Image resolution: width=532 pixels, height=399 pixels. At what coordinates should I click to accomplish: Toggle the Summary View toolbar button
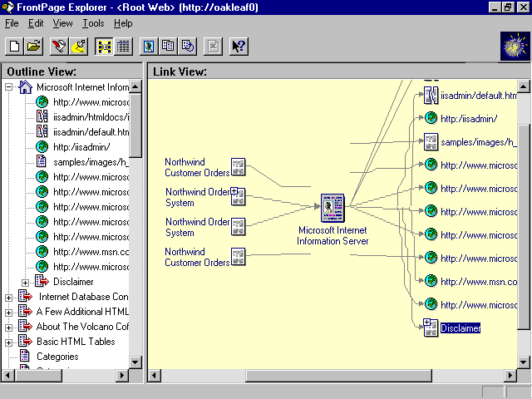(x=124, y=46)
